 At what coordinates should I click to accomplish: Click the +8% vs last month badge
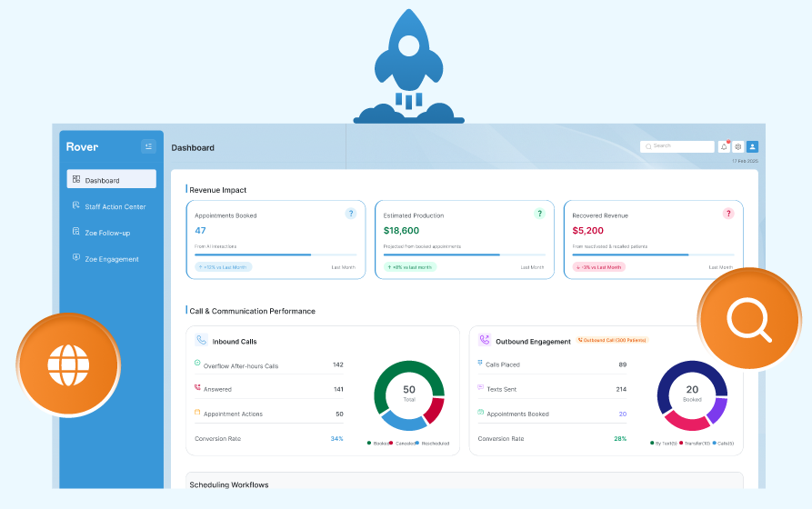click(410, 267)
